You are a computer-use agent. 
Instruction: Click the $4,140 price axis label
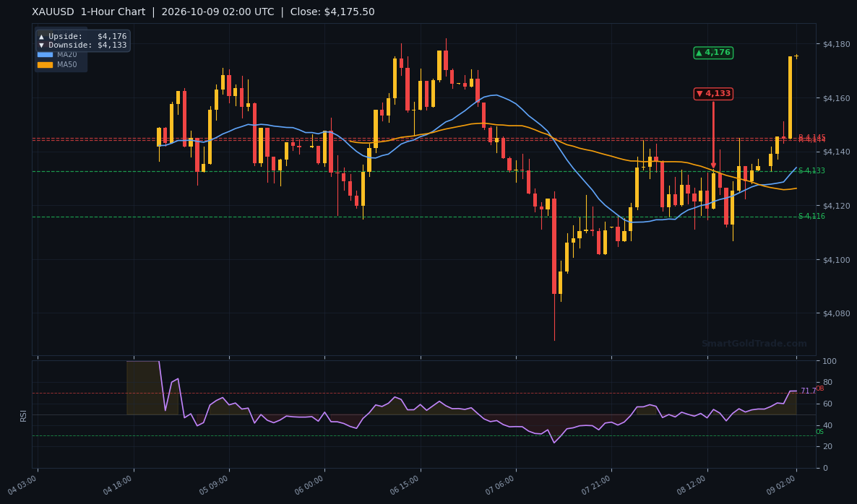pos(836,152)
